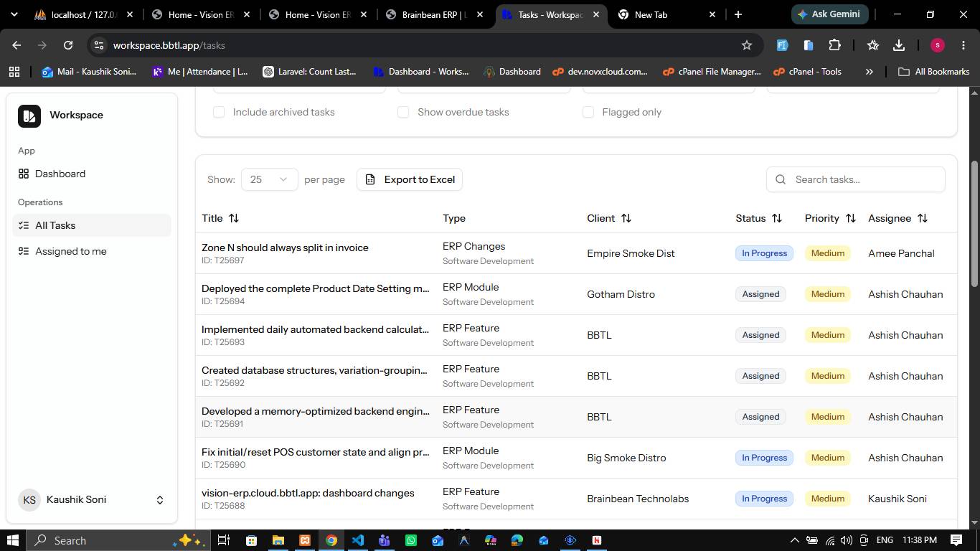
Task: Open task Zone N should always split in invoice
Action: pyautogui.click(x=285, y=248)
